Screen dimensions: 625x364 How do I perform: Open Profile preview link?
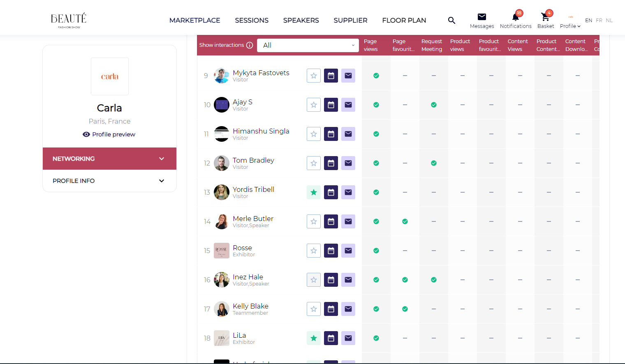pyautogui.click(x=109, y=134)
